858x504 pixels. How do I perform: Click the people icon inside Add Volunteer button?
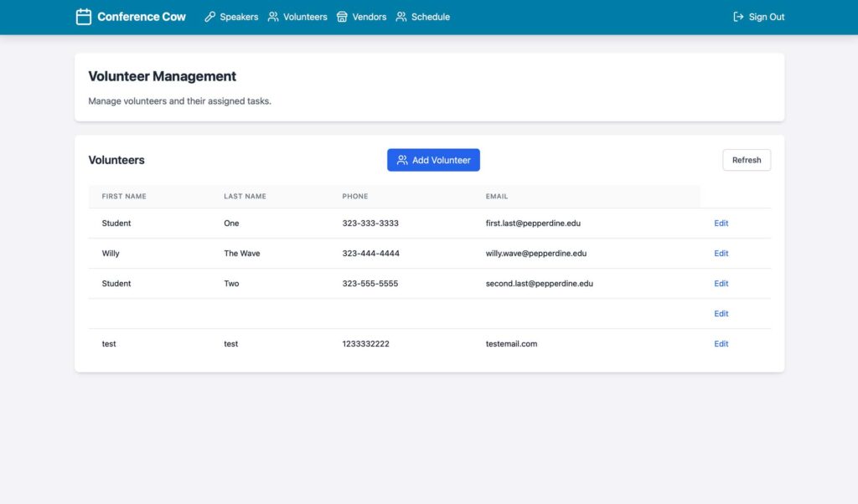(402, 160)
